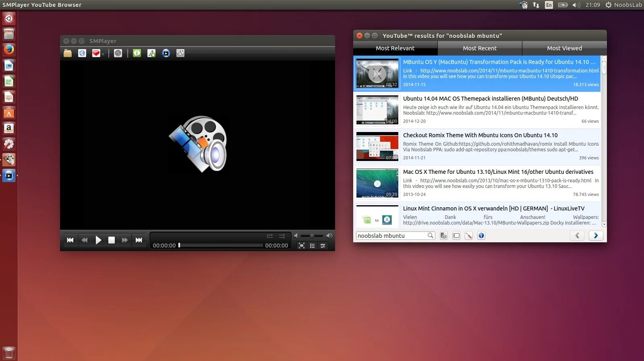Go to previous results page arrow

tap(577, 236)
